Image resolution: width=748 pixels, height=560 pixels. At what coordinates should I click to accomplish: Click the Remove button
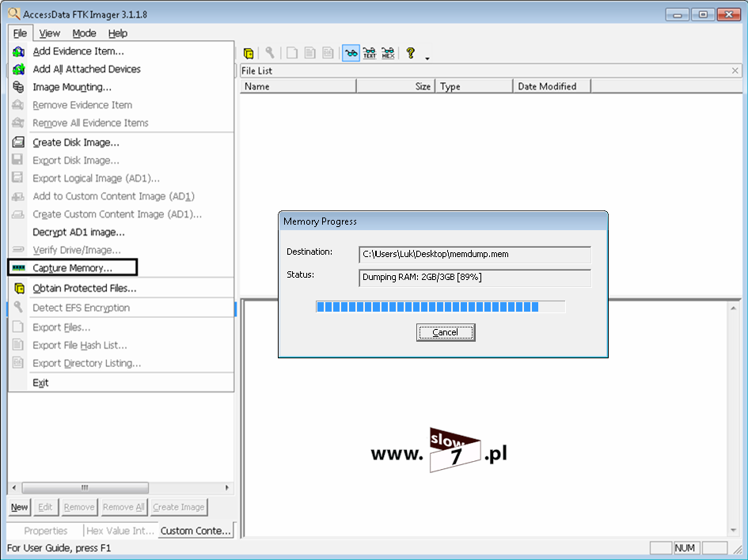point(79,507)
